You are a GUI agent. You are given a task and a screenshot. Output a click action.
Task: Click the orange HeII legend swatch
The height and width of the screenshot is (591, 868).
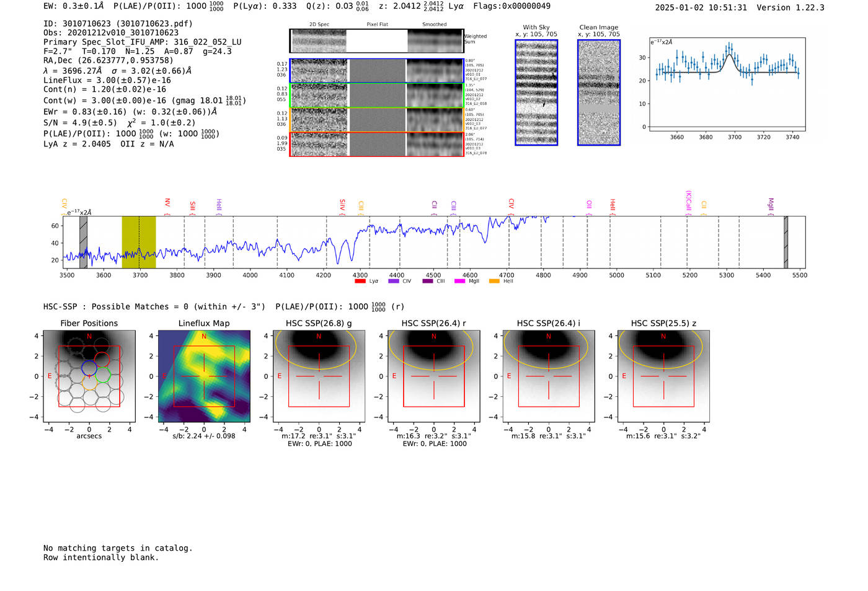tap(494, 281)
